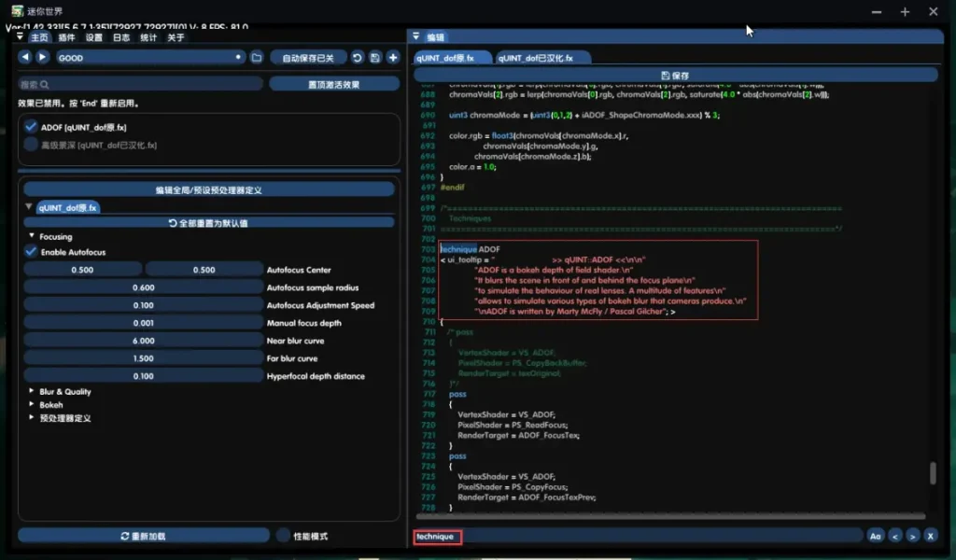Viewport: 956px width, 560px height.
Task: Switch to the next preset arrow
Action: click(42, 58)
